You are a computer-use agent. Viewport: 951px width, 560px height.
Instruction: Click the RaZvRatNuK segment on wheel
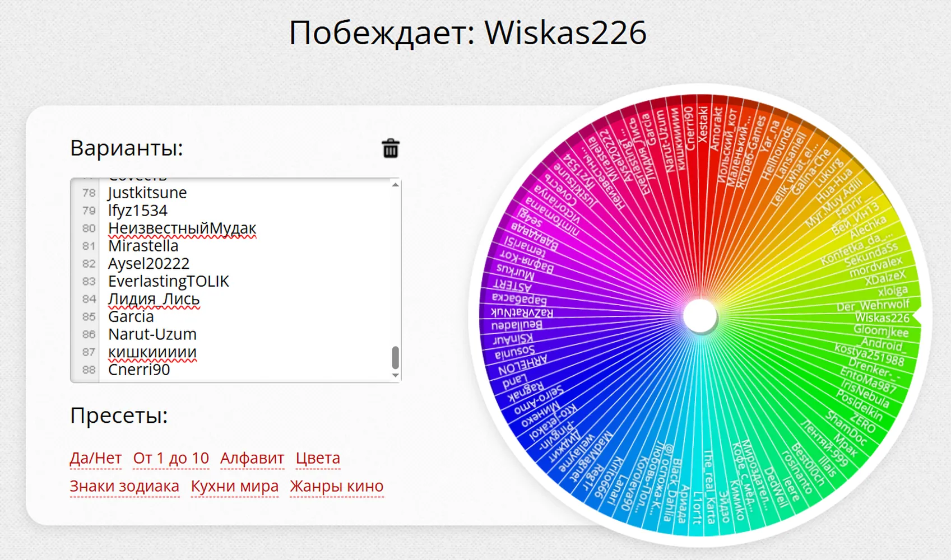(522, 312)
